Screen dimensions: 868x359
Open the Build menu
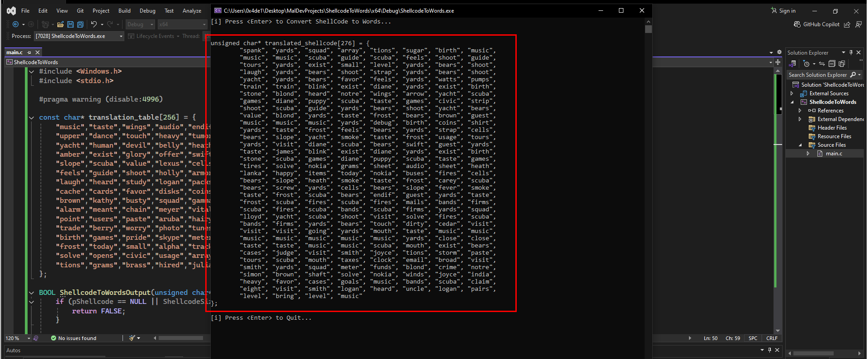(124, 11)
